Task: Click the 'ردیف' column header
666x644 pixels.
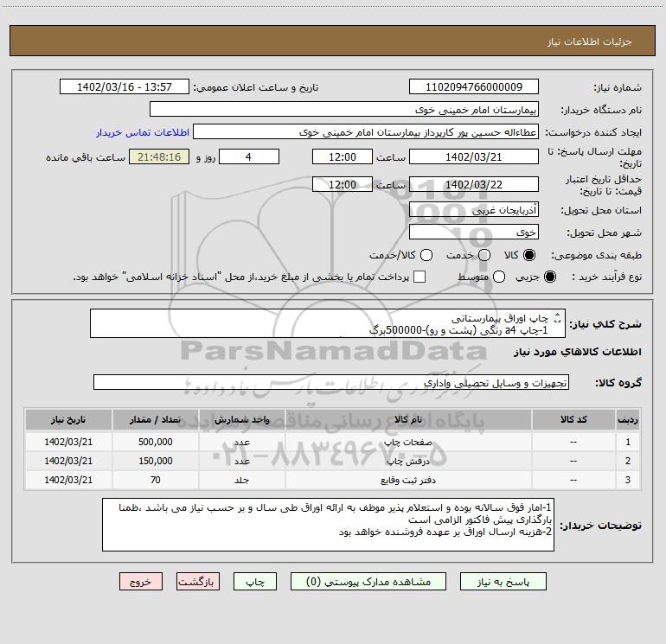Action: [628, 419]
